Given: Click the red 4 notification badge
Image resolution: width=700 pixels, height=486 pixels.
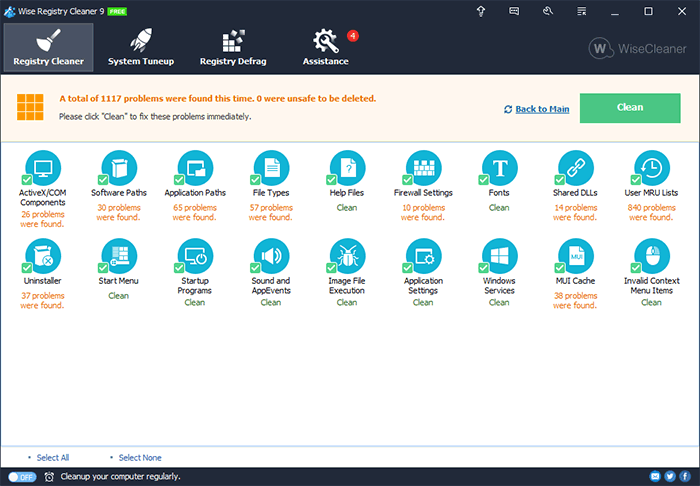Looking at the screenshot, I should tap(353, 36).
